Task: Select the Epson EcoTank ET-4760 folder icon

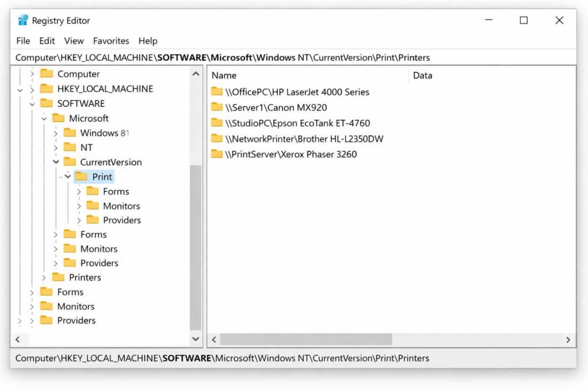Action: pos(216,123)
